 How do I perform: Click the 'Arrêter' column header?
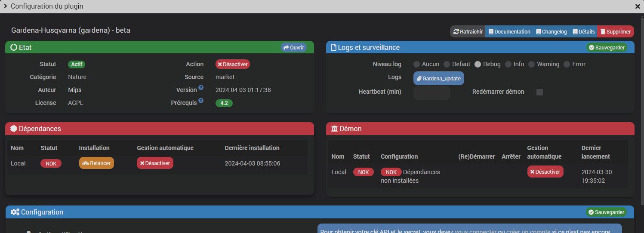tap(511, 156)
